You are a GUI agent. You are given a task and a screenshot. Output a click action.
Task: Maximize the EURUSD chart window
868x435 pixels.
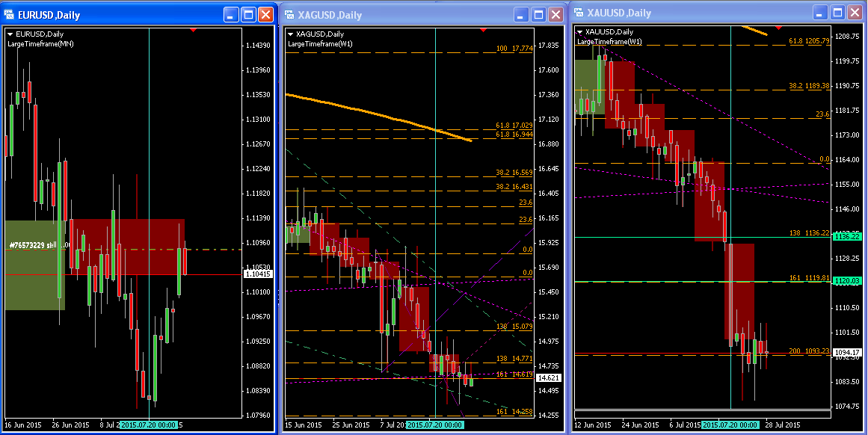click(249, 15)
